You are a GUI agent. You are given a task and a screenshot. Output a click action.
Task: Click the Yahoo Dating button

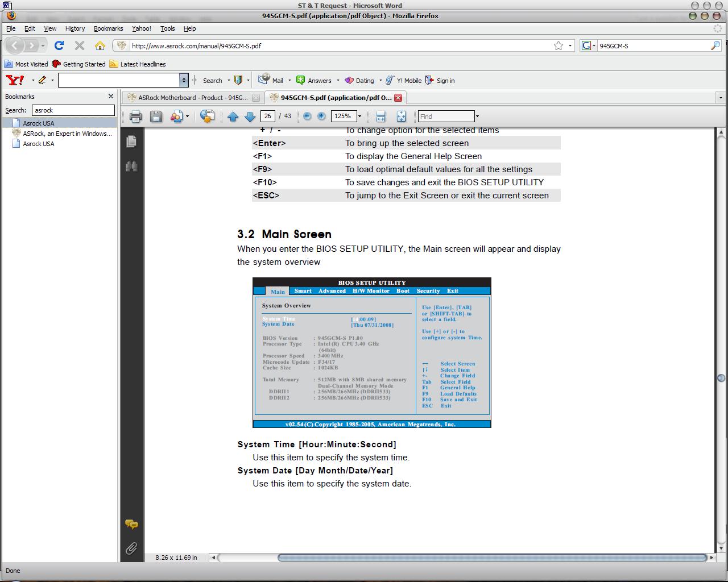tap(359, 80)
